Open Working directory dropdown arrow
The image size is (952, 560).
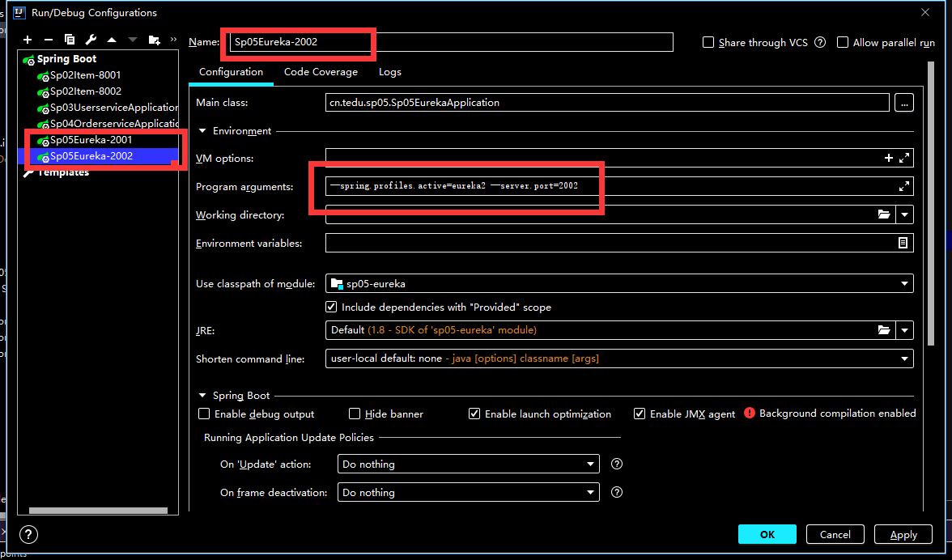905,214
